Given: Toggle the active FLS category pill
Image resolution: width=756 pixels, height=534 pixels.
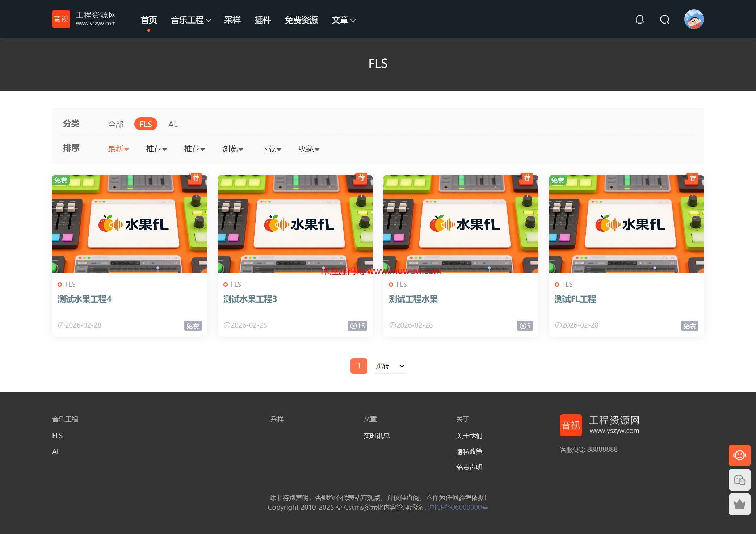Looking at the screenshot, I should 146,124.
